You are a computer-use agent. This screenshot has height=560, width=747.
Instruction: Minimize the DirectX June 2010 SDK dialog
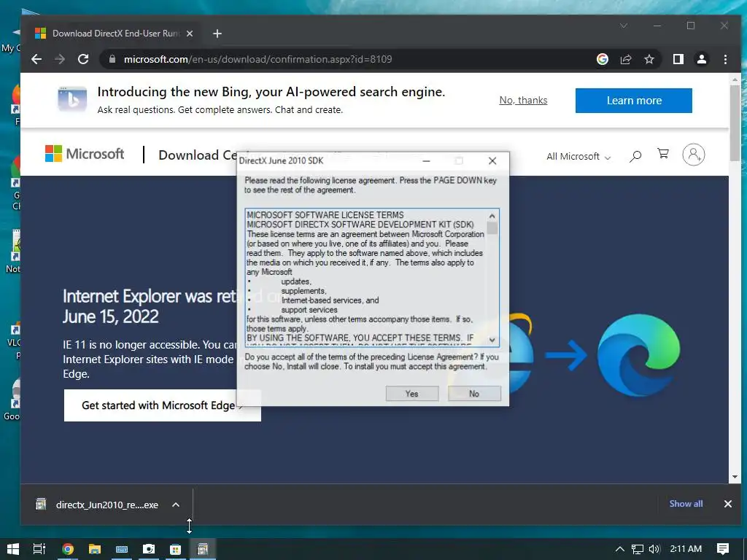pyautogui.click(x=426, y=161)
